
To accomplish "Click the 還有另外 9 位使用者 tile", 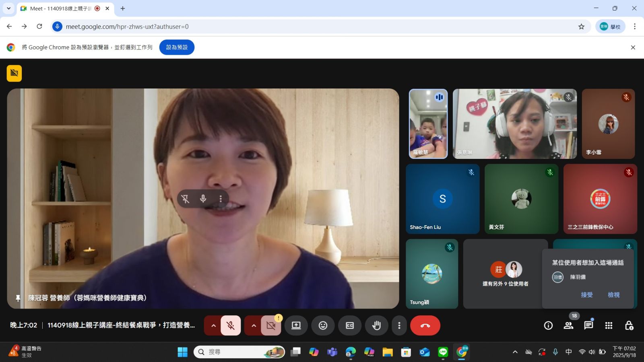I will (505, 274).
